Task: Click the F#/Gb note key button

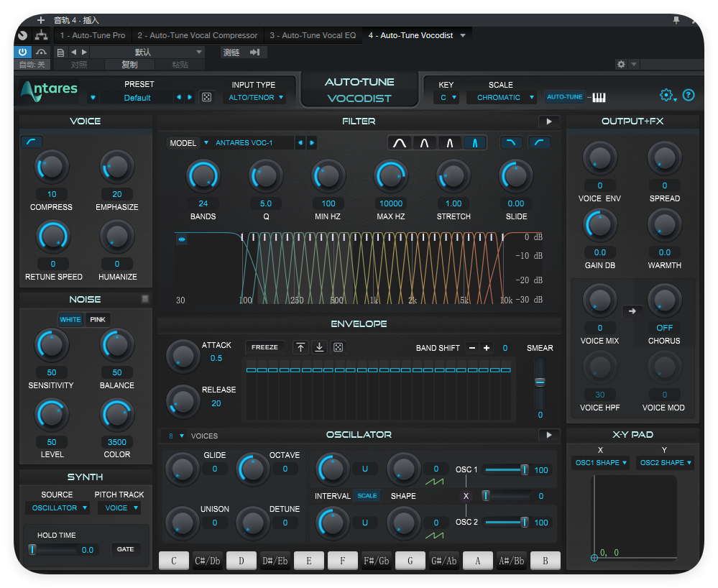Action: 376,561
